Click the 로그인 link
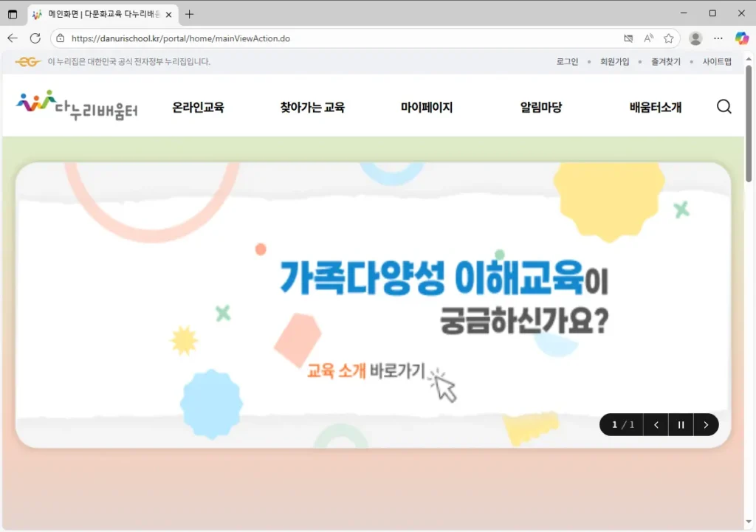This screenshot has height=532, width=756. click(566, 62)
